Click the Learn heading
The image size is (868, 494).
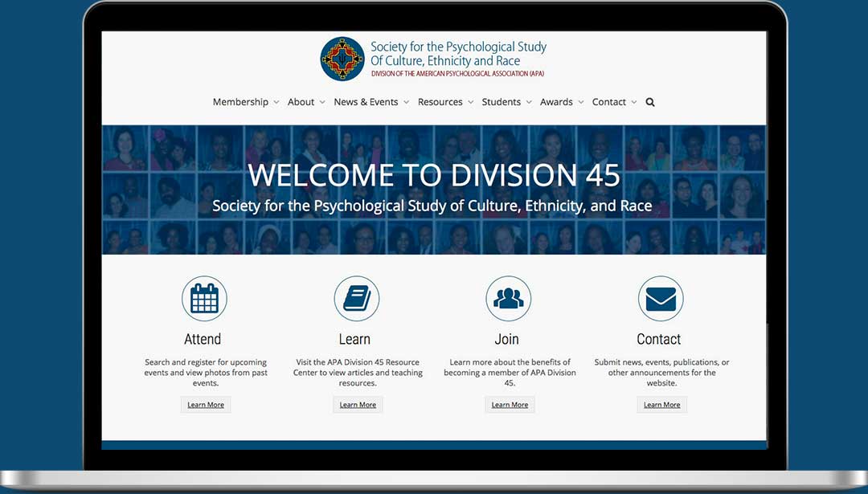[354, 339]
